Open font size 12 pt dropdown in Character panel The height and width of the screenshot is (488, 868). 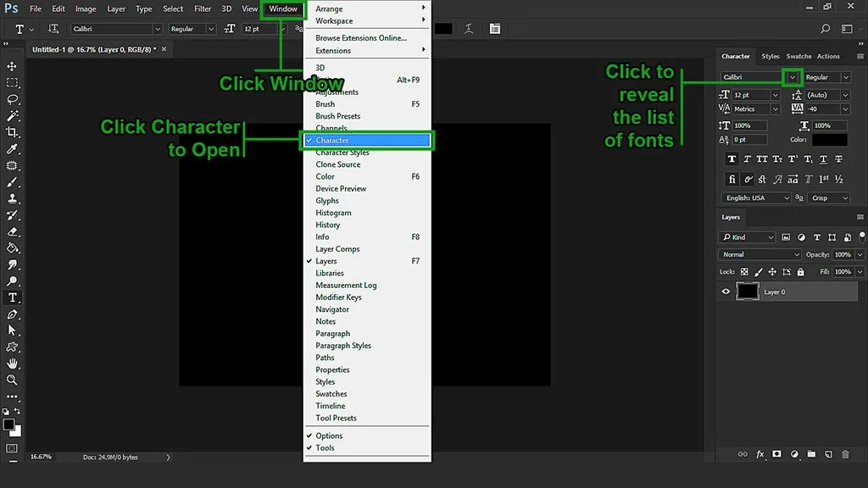[x=775, y=95]
